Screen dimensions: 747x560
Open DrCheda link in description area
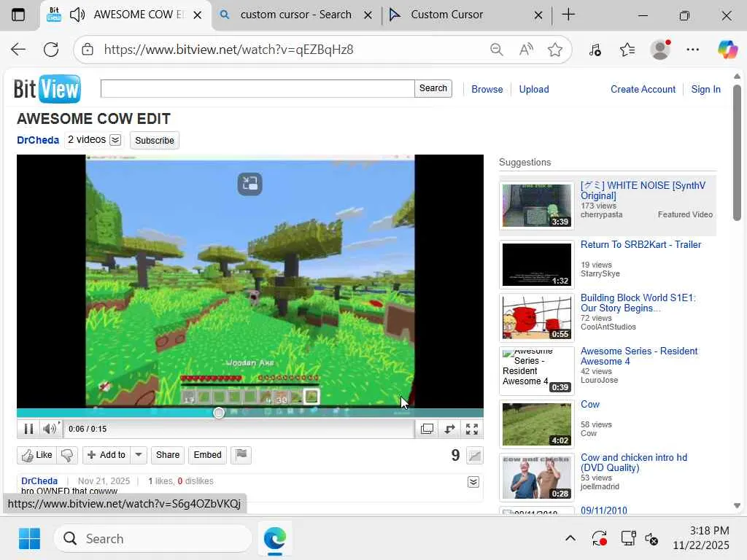(39, 481)
